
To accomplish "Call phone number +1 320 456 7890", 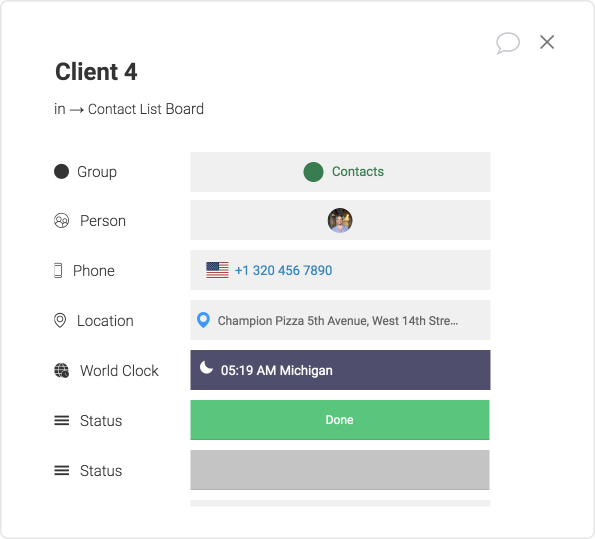I will coord(283,271).
